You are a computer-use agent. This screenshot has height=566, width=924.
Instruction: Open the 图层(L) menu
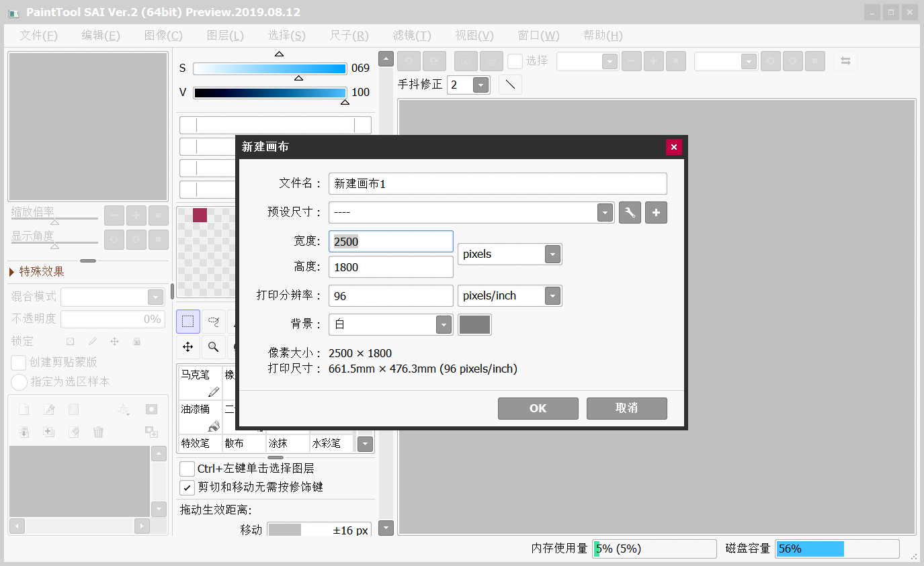225,36
